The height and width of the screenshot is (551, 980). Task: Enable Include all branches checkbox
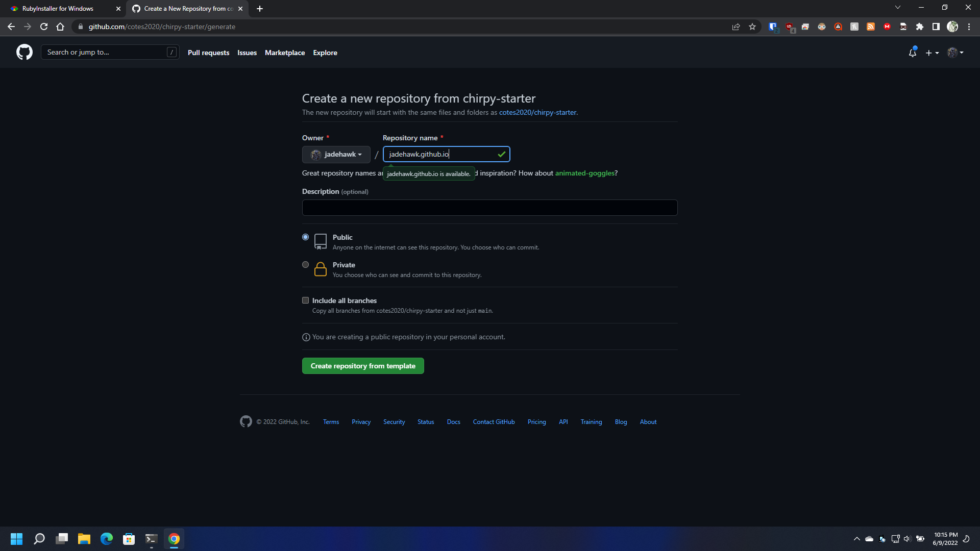[305, 300]
